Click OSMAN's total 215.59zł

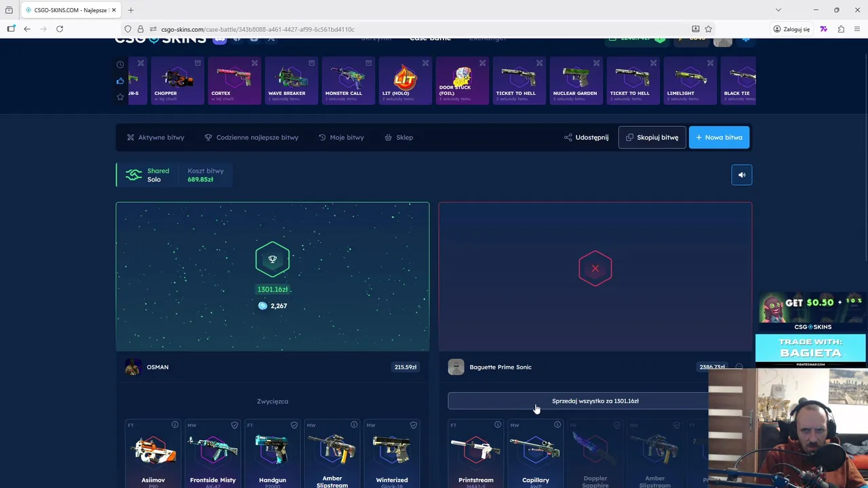tap(406, 367)
